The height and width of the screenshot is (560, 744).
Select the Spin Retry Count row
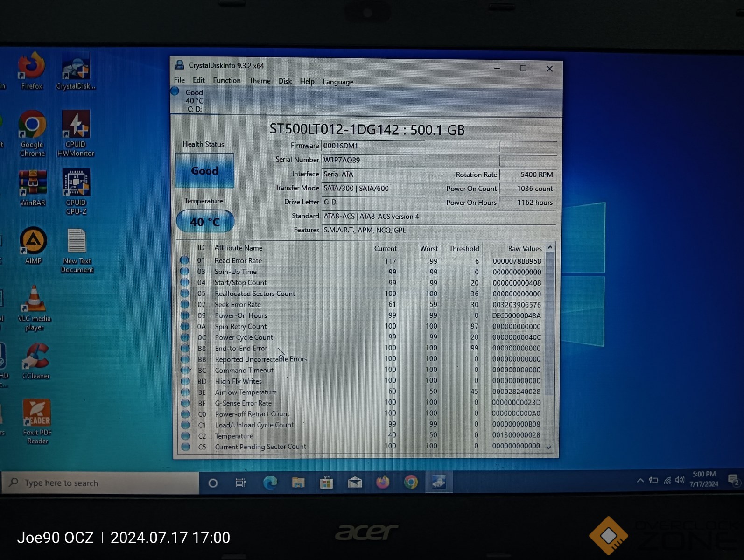(x=361, y=327)
